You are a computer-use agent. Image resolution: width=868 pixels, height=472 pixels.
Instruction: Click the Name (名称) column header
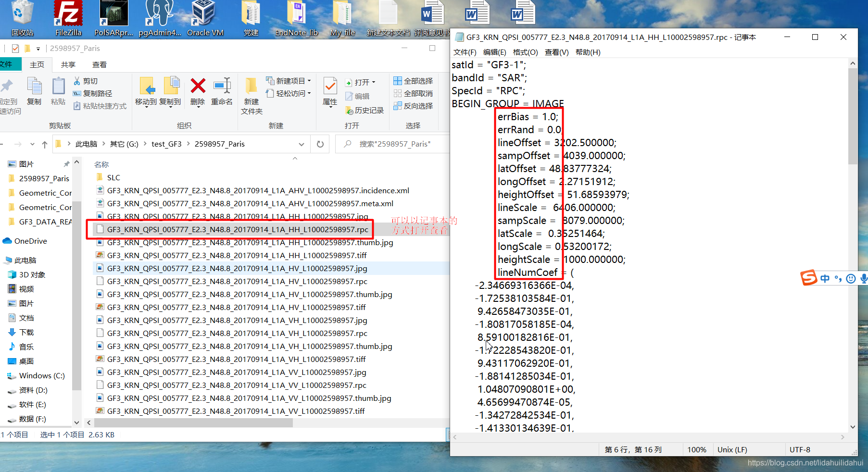101,164
